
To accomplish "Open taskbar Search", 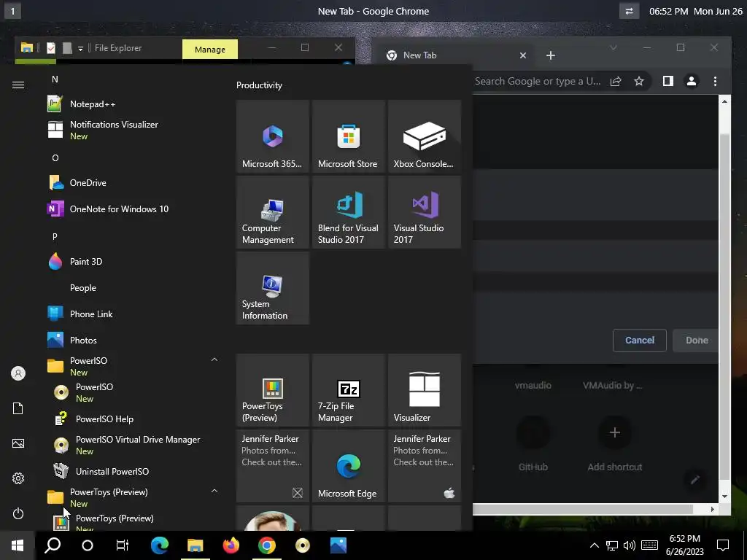I will [53, 545].
